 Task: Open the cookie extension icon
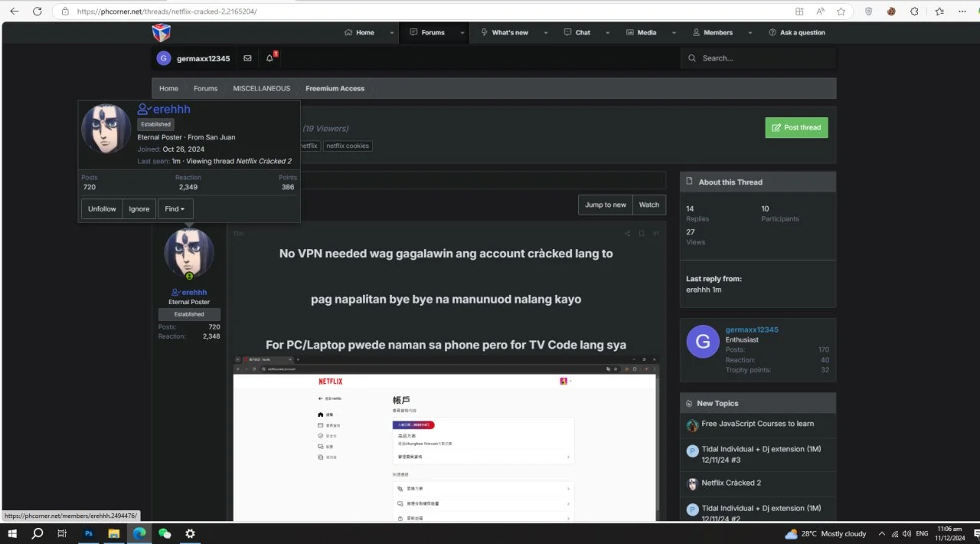pos(891,11)
